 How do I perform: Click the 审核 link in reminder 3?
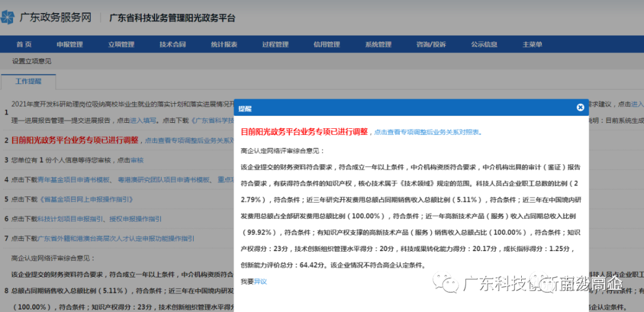click(x=137, y=160)
